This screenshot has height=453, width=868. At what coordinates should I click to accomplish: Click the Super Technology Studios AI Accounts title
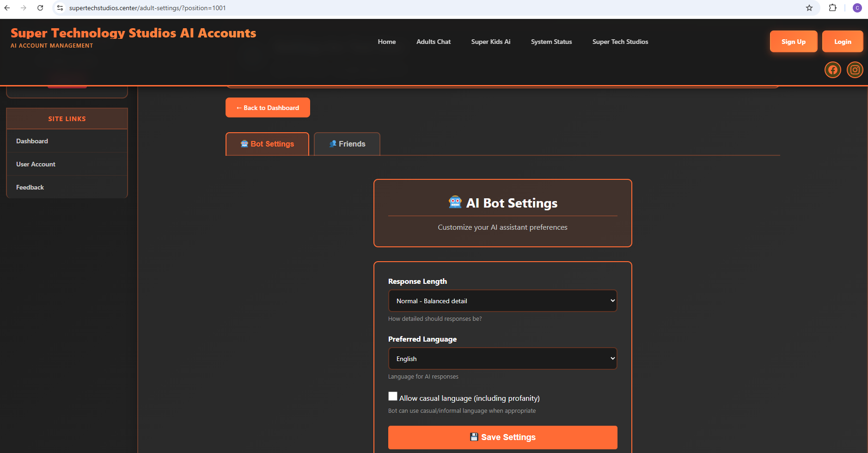point(133,33)
